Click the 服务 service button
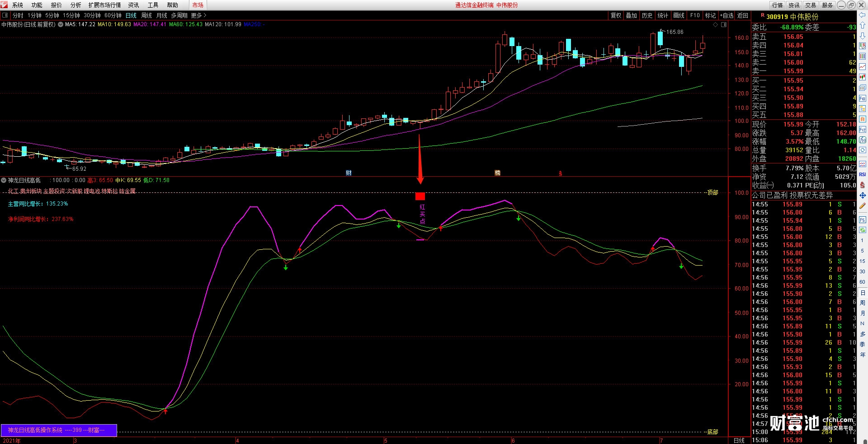 click(x=827, y=5)
